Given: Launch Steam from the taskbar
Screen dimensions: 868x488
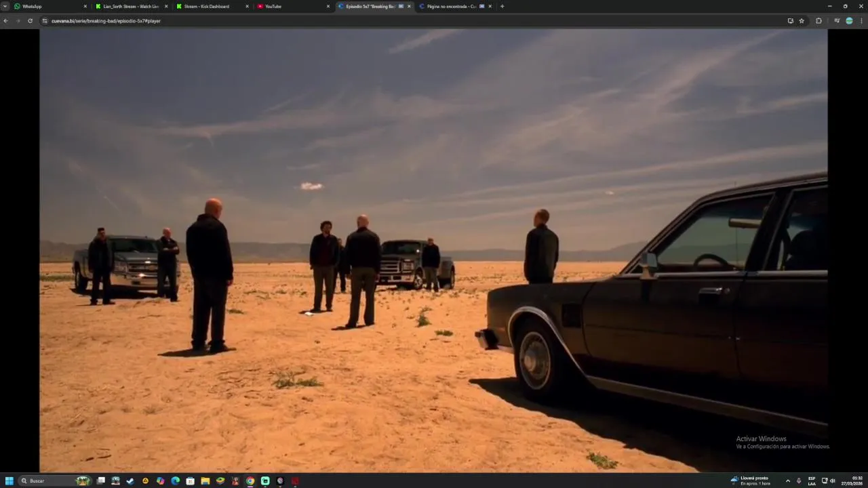Looking at the screenshot, I should pyautogui.click(x=130, y=481).
